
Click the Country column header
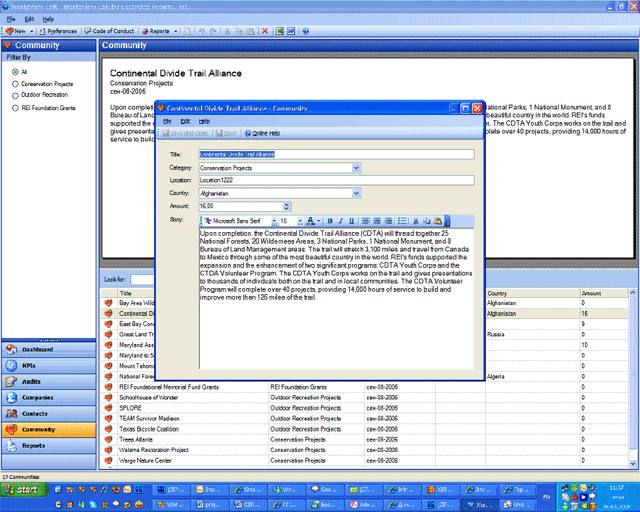533,293
